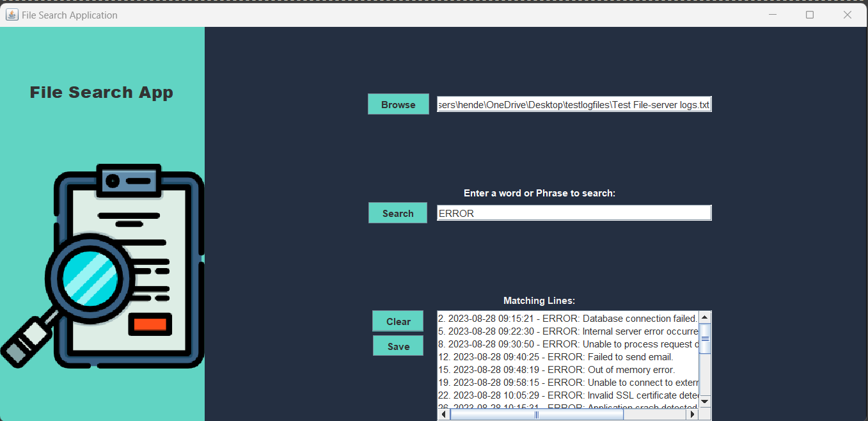
Task: Click the magnifying glass document illustration
Action: [102, 266]
